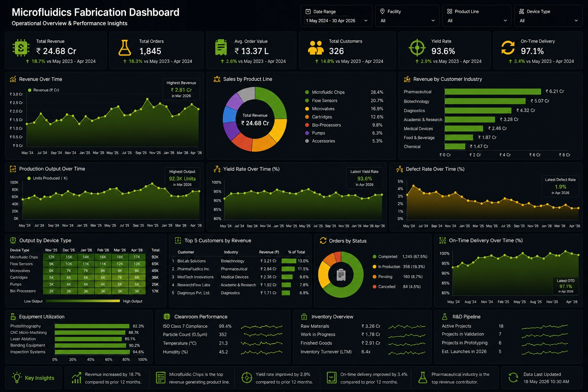Toggle the Completed orders legend item

click(x=385, y=256)
